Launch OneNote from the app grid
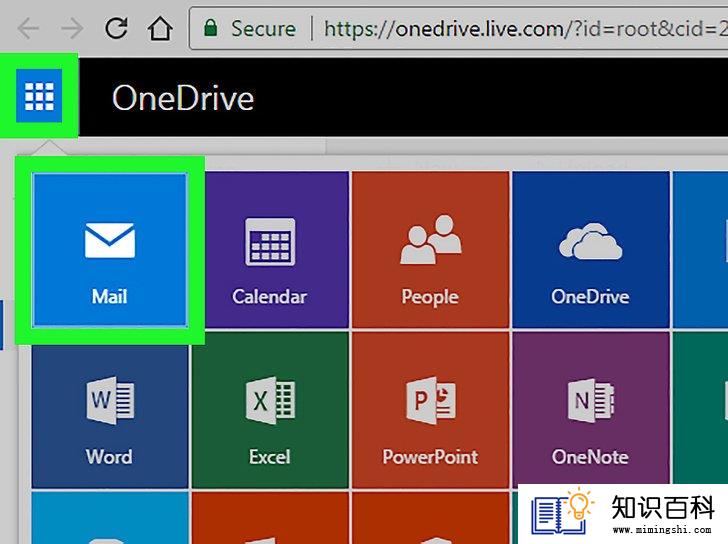The width and height of the screenshot is (728, 544). click(x=591, y=410)
